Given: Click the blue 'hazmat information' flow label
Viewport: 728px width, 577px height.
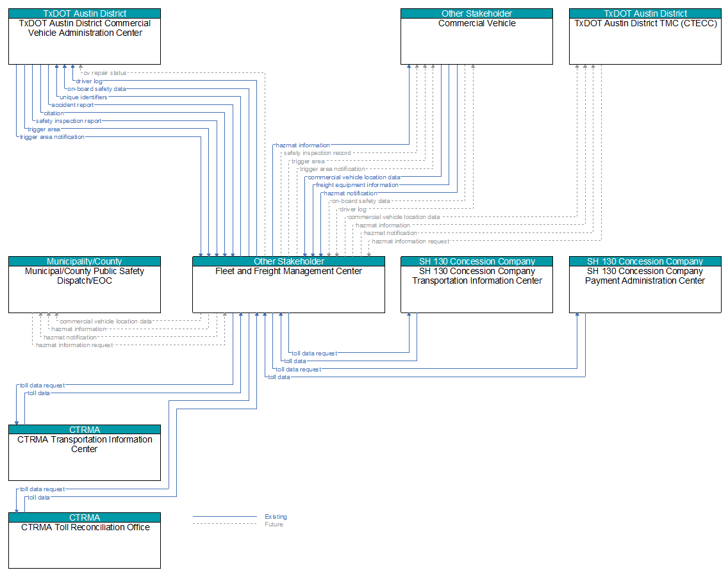Looking at the screenshot, I should 302,145.
